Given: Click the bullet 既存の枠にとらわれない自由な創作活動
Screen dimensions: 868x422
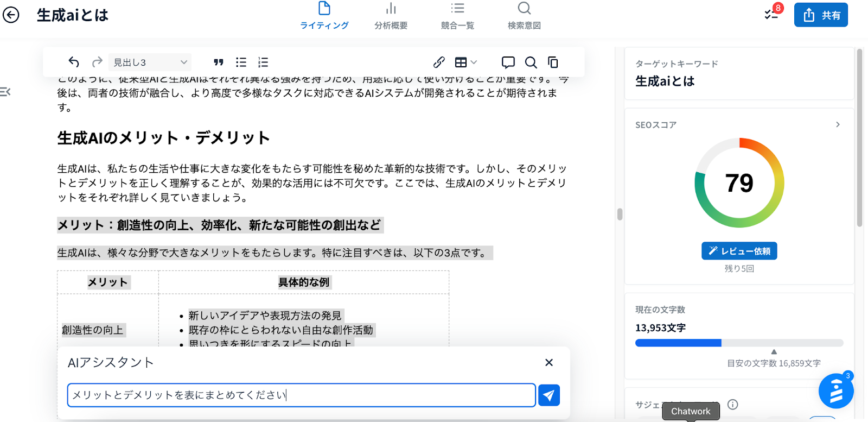Looking at the screenshot, I should pos(281,330).
